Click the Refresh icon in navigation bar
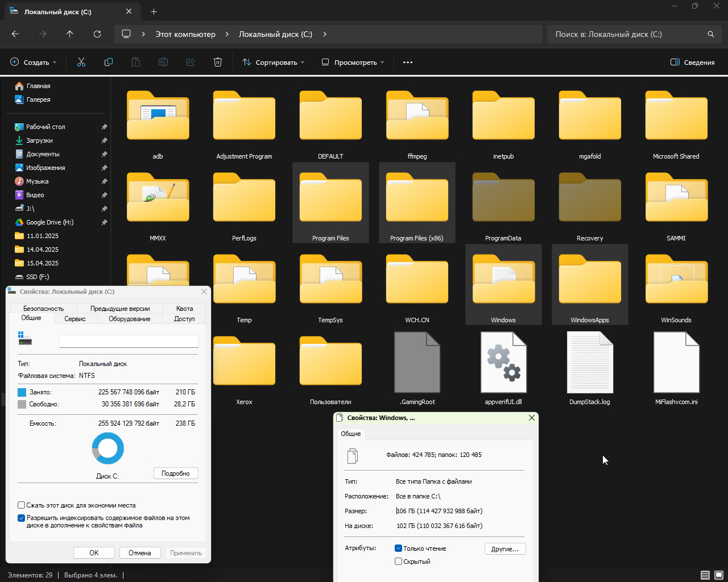Image resolution: width=728 pixels, height=582 pixels. pyautogui.click(x=97, y=34)
